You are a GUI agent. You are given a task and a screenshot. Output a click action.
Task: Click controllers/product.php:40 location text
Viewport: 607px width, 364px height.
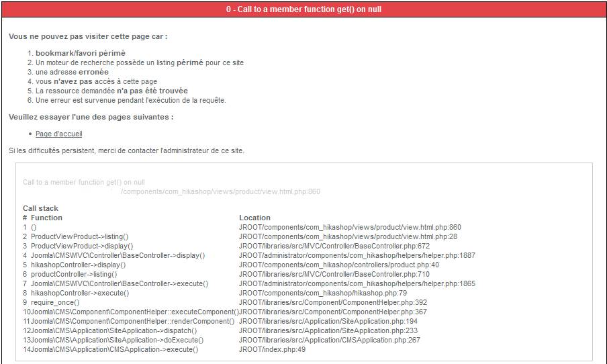338,265
